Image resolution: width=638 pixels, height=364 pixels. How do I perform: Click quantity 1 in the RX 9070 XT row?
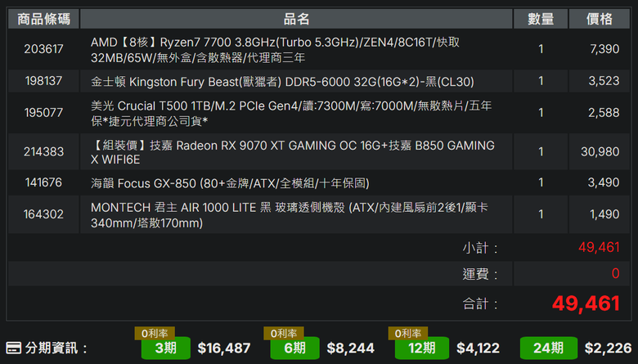(541, 151)
